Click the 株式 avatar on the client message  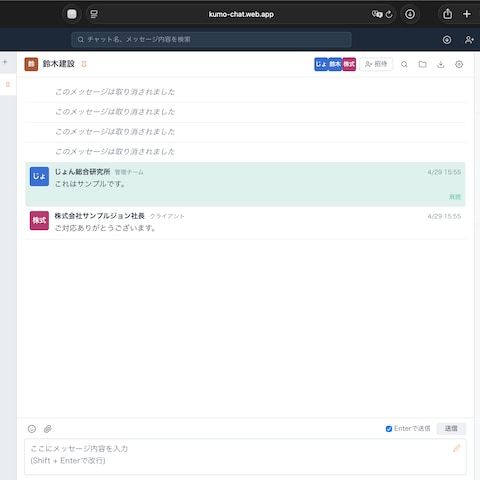tap(39, 220)
